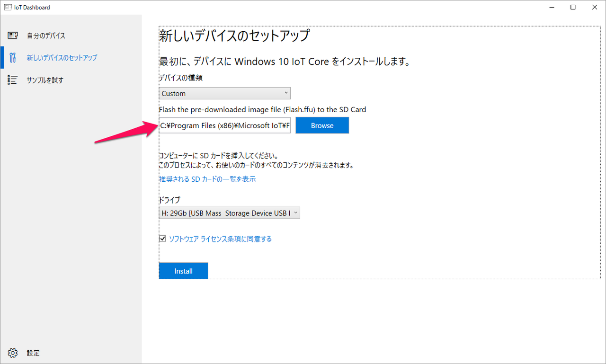Click the text デバイスの種類
Screen dimensions: 606x364
(x=181, y=78)
